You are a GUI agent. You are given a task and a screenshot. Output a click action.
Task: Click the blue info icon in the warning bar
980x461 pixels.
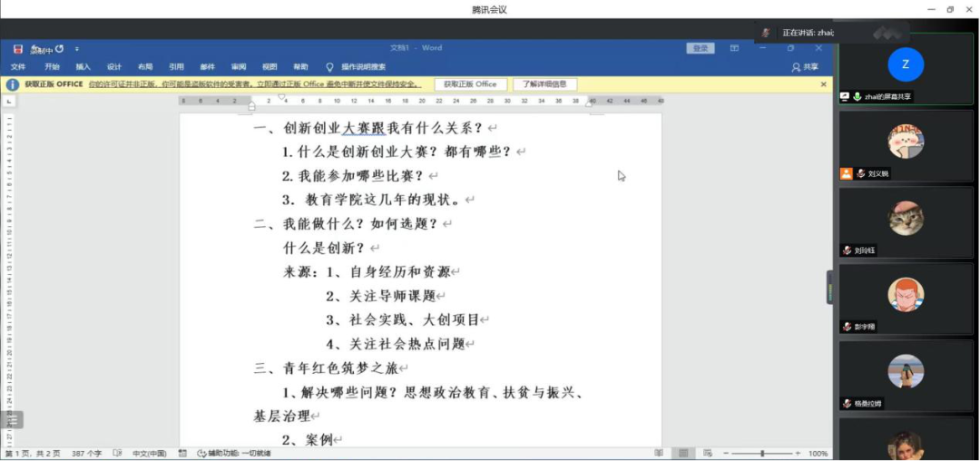(x=13, y=84)
